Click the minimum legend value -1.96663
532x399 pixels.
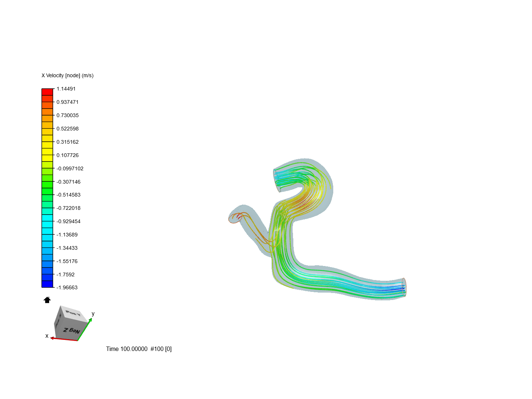67,287
